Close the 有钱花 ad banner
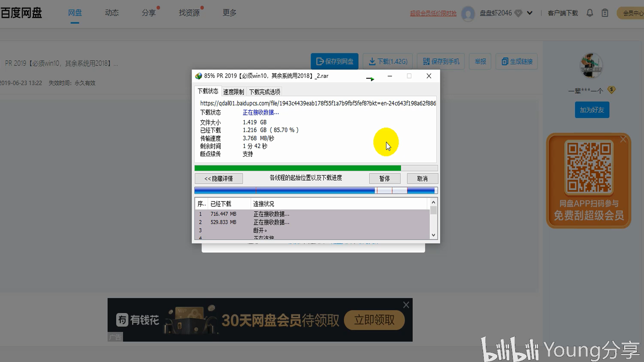The width and height of the screenshot is (644, 362). pyautogui.click(x=406, y=304)
